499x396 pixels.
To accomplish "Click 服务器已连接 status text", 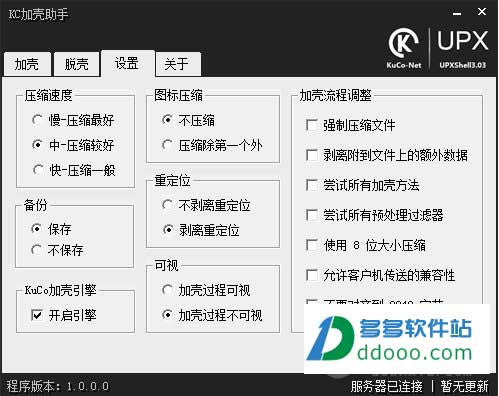I will tap(387, 386).
